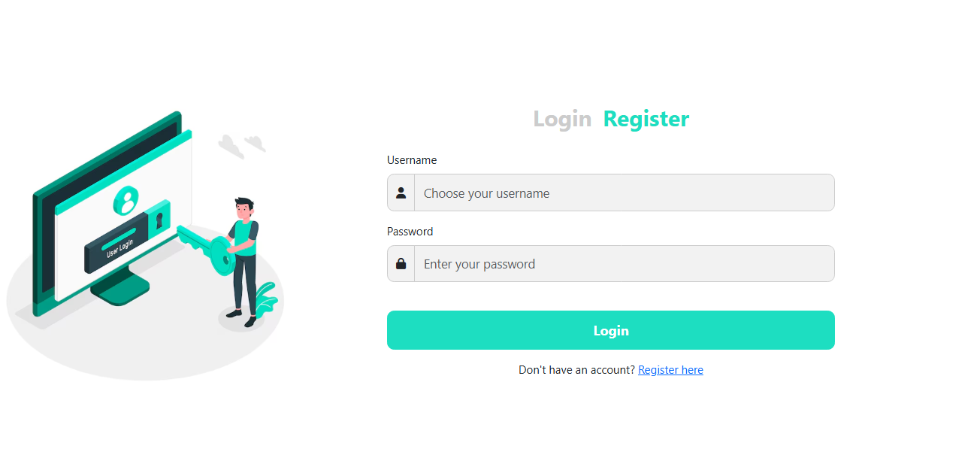Click the Username field label
This screenshot has height=461, width=980.
click(412, 160)
